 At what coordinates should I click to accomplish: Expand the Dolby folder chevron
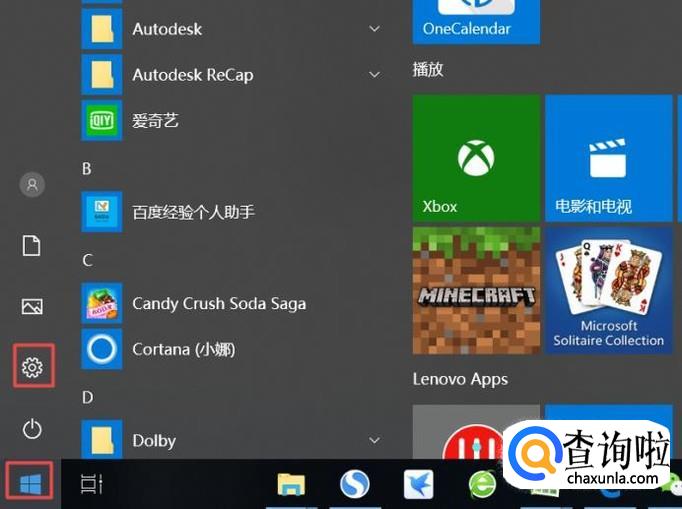pos(374,440)
